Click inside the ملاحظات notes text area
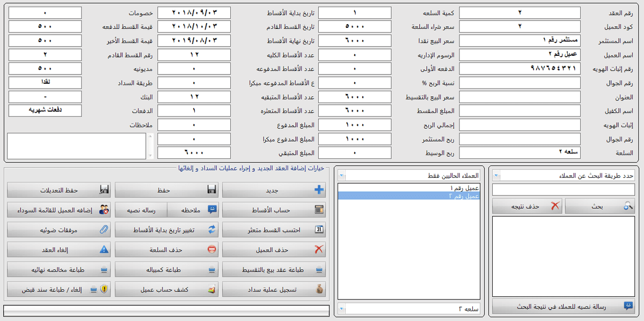The image size is (644, 321). 76,146
